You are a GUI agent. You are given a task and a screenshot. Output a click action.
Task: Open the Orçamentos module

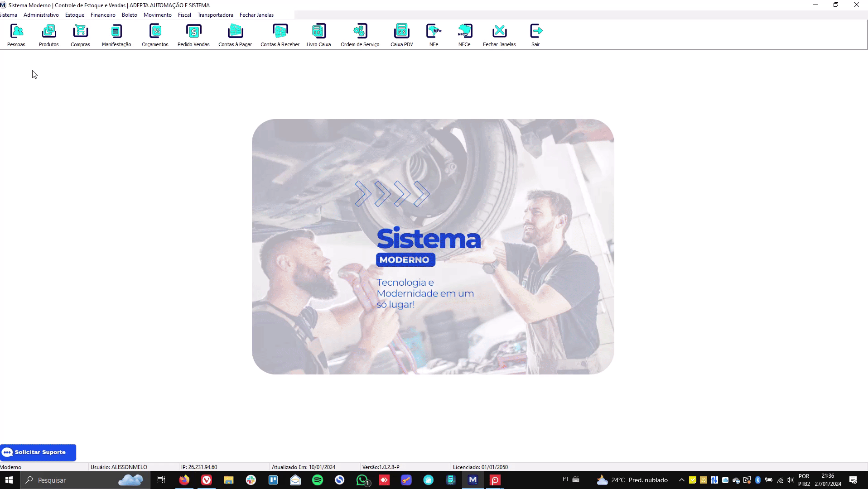155,31
